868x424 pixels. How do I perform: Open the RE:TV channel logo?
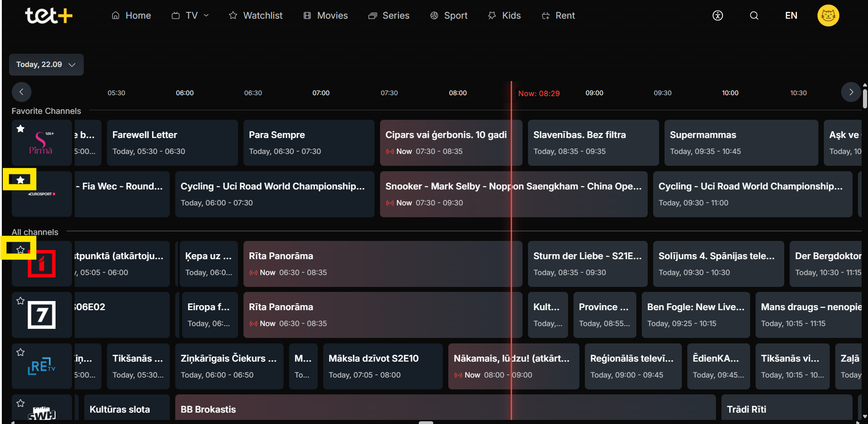(x=41, y=366)
